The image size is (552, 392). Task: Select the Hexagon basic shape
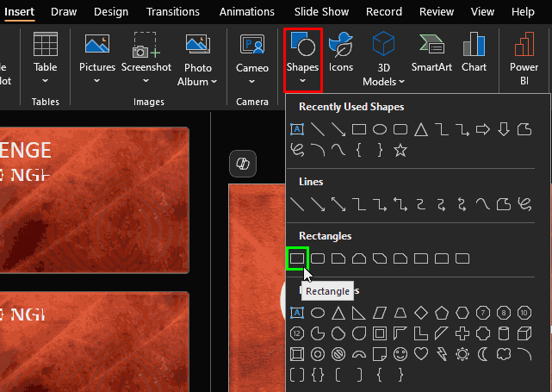[x=462, y=313]
